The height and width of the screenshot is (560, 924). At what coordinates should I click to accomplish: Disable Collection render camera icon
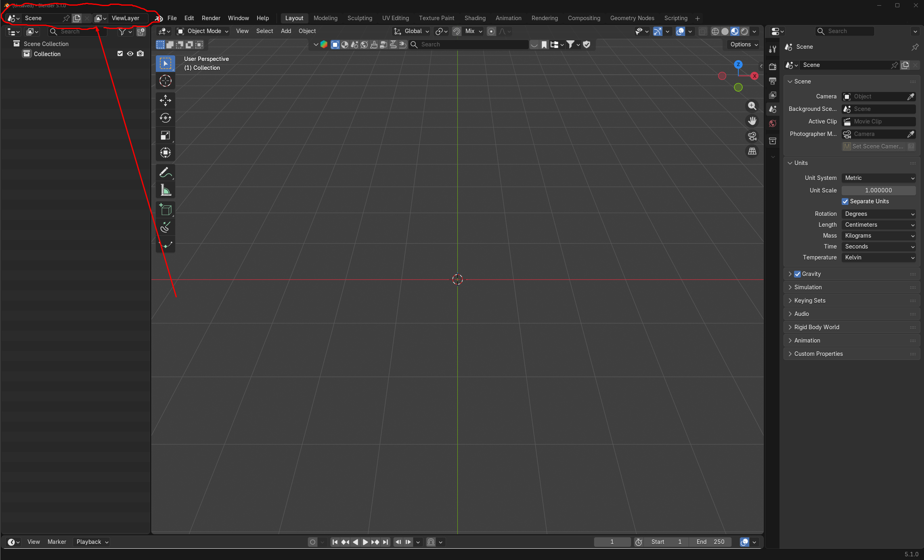(140, 54)
